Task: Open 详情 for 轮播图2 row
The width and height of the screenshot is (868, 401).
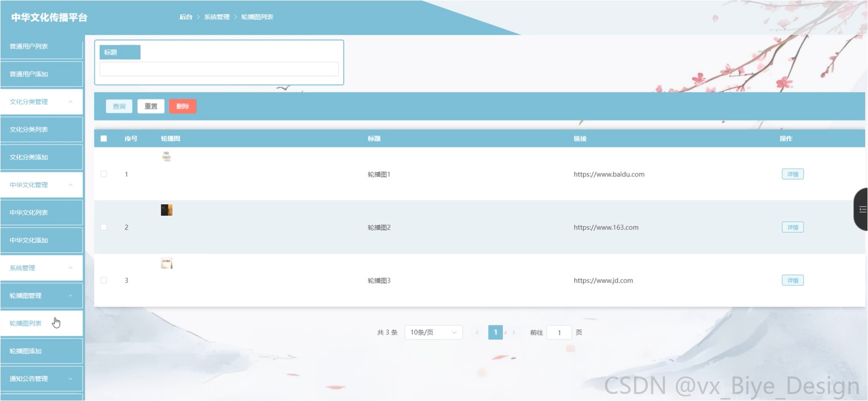Action: point(792,227)
